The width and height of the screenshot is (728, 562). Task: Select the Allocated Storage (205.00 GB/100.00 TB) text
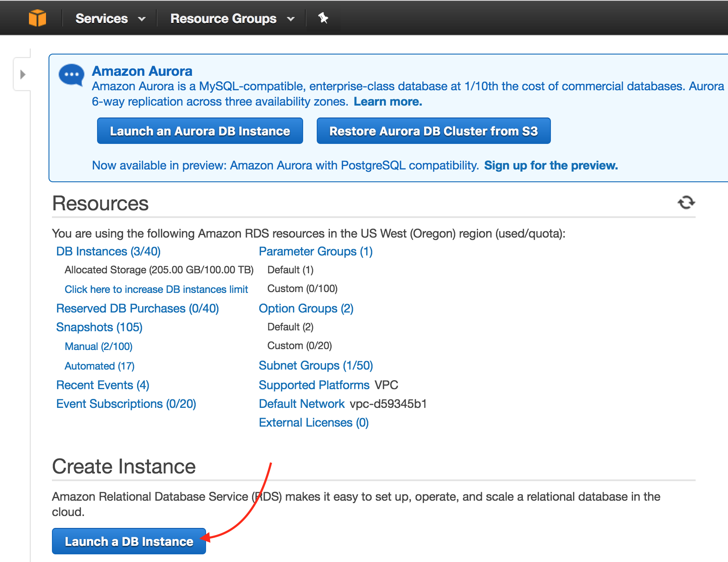(159, 270)
